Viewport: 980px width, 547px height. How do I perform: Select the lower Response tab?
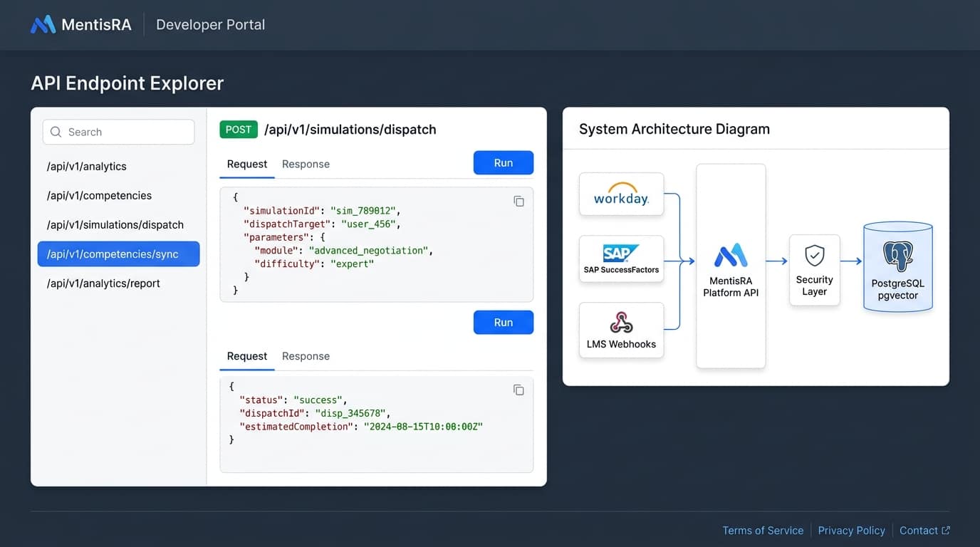coord(306,356)
